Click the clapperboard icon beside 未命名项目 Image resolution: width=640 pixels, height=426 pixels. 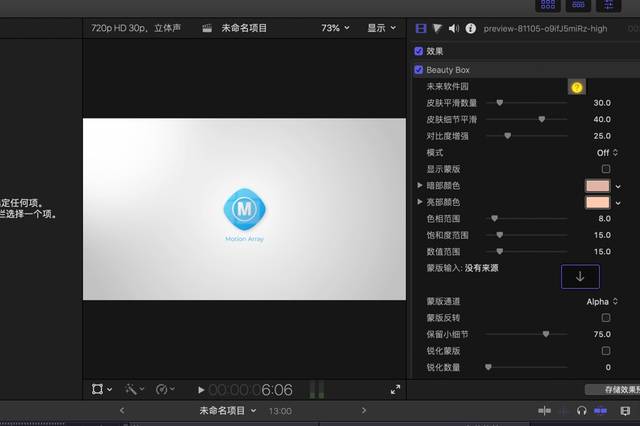click(207, 28)
